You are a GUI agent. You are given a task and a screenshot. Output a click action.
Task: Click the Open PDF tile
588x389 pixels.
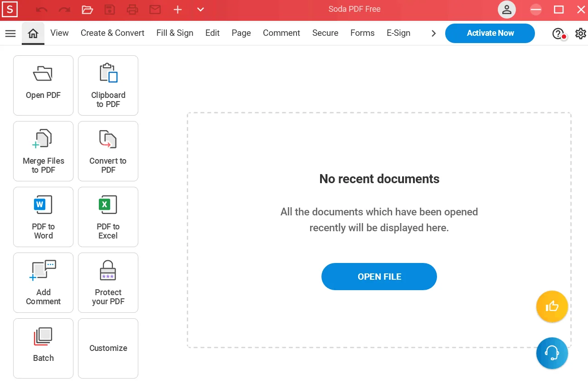pyautogui.click(x=43, y=85)
